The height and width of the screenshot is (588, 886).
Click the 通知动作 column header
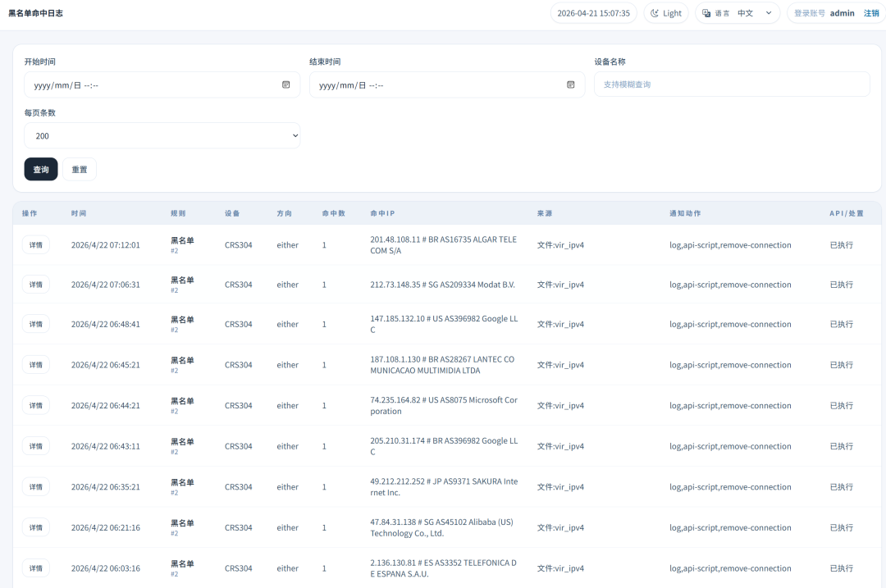[685, 213]
